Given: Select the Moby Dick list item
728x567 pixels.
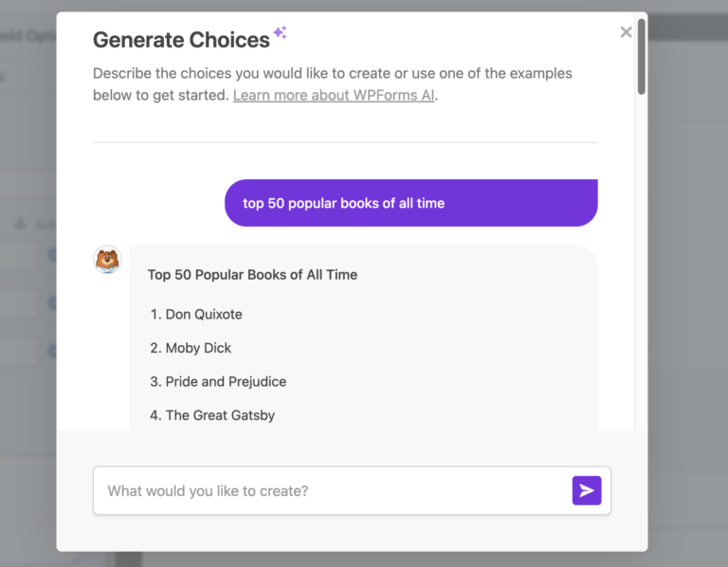Looking at the screenshot, I should click(x=198, y=348).
